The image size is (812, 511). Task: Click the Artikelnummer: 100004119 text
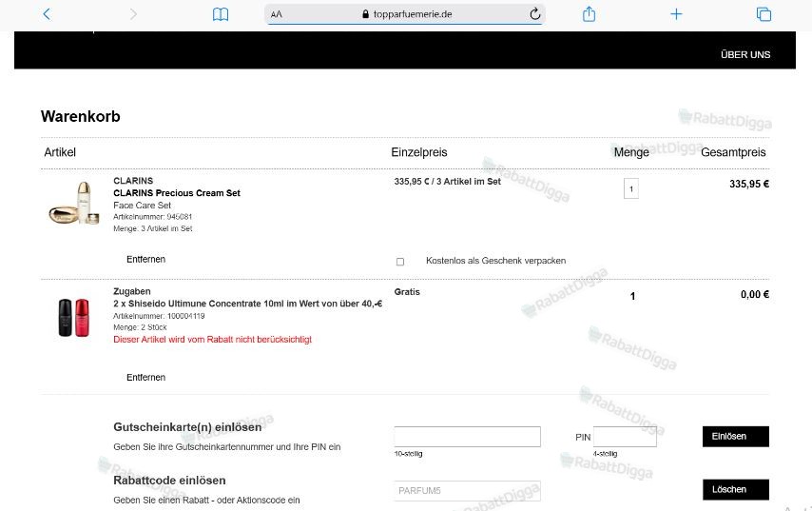coord(159,316)
